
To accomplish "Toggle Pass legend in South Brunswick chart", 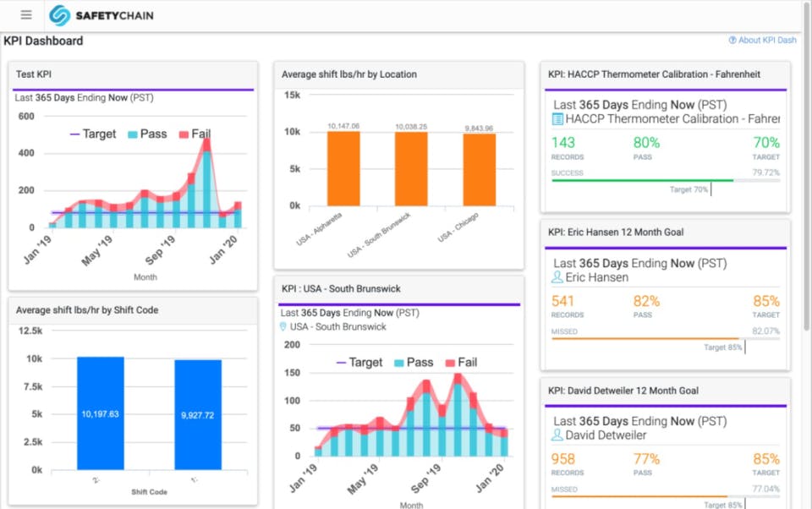I will point(414,363).
